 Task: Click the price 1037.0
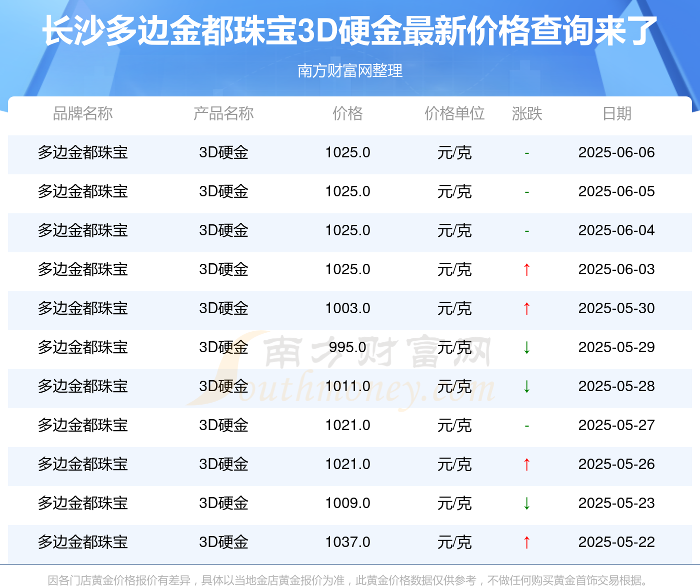(347, 542)
